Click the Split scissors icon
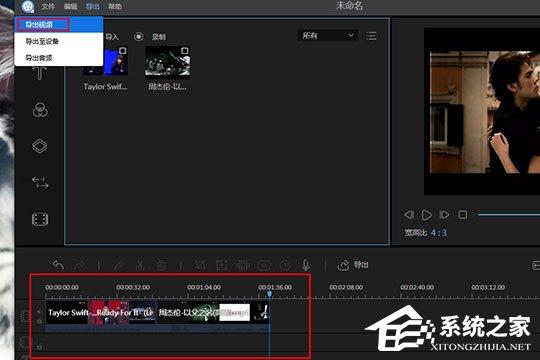The image size is (540, 360). [x=139, y=265]
